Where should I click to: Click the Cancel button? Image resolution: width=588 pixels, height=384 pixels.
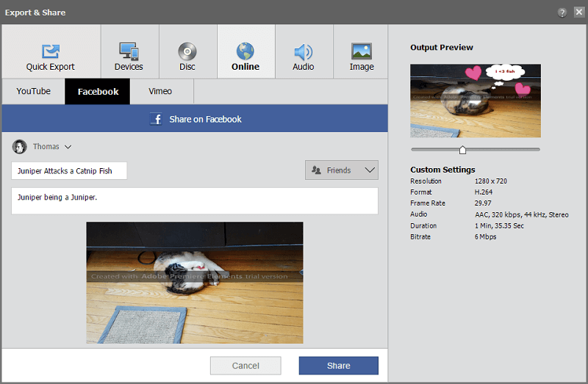point(245,366)
